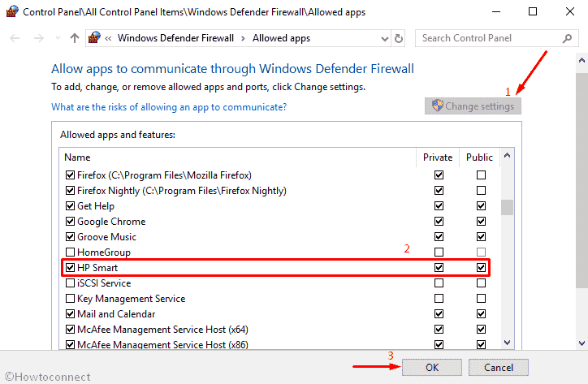
Task: Click the Cancel button
Action: pyautogui.click(x=499, y=368)
